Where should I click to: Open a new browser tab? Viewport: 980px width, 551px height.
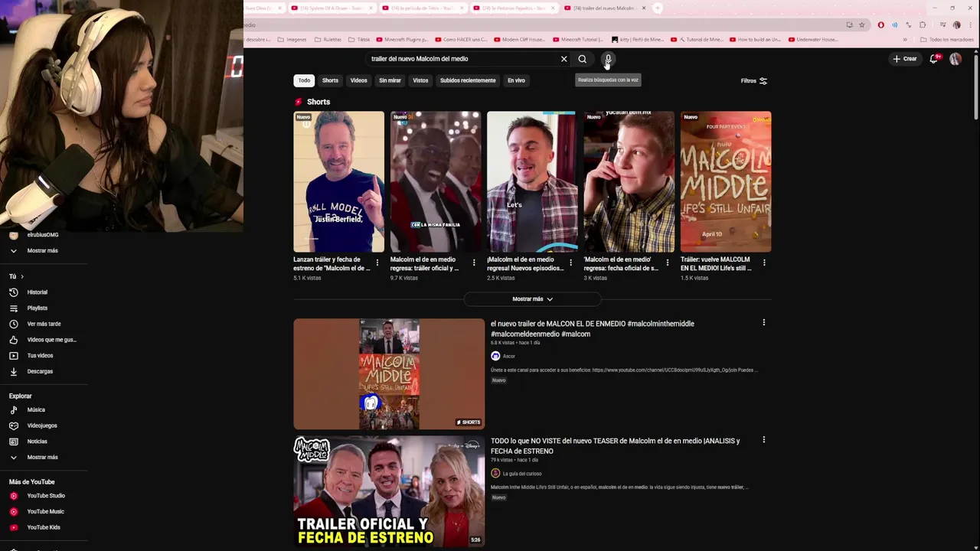pos(658,8)
